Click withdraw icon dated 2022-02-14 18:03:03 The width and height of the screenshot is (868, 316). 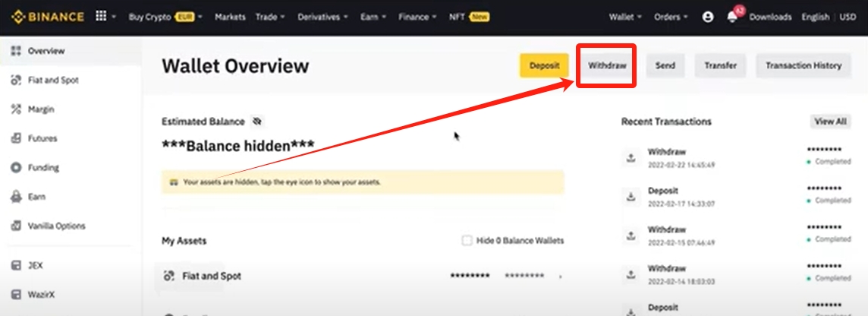[x=631, y=274]
